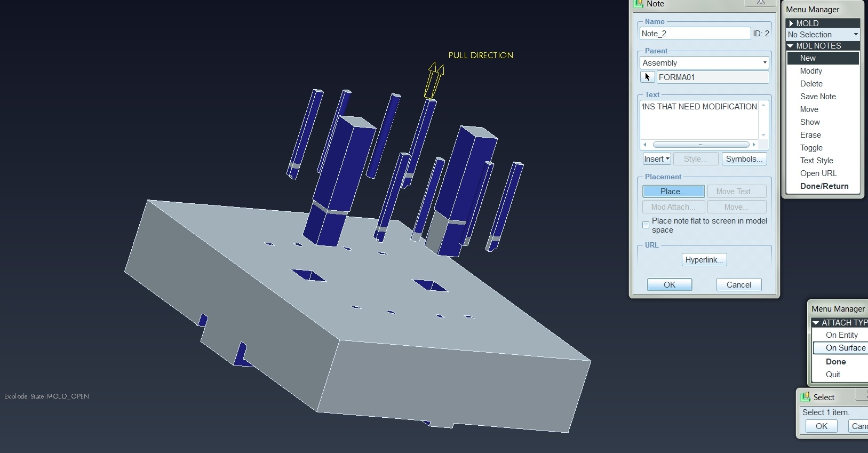Screen dimensions: 868x453
Task: Select On Surface attach type
Action: [841, 348]
